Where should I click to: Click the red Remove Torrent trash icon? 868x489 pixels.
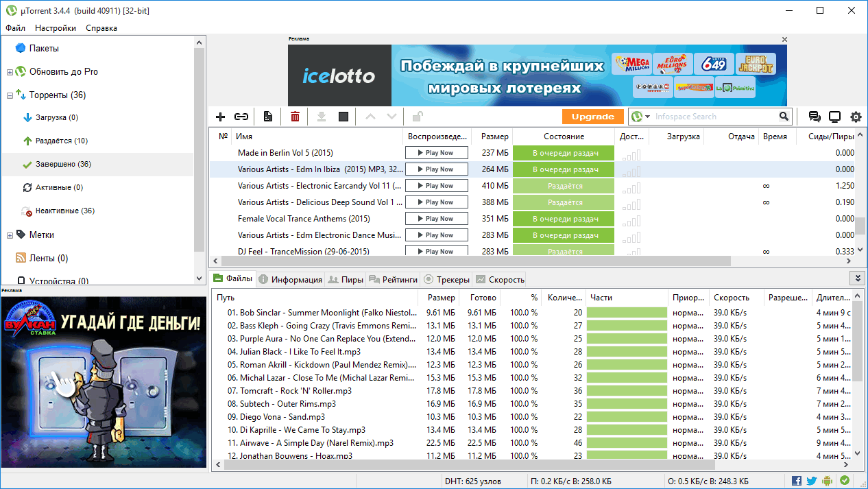(x=295, y=117)
